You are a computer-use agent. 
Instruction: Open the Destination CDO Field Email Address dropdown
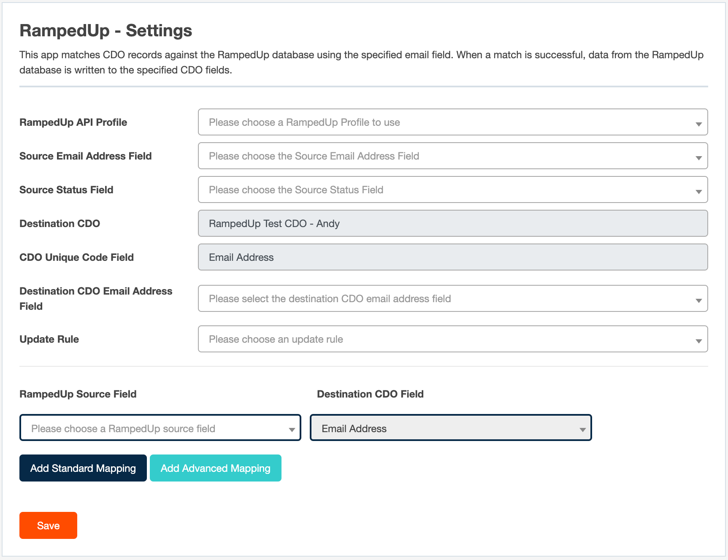(451, 427)
